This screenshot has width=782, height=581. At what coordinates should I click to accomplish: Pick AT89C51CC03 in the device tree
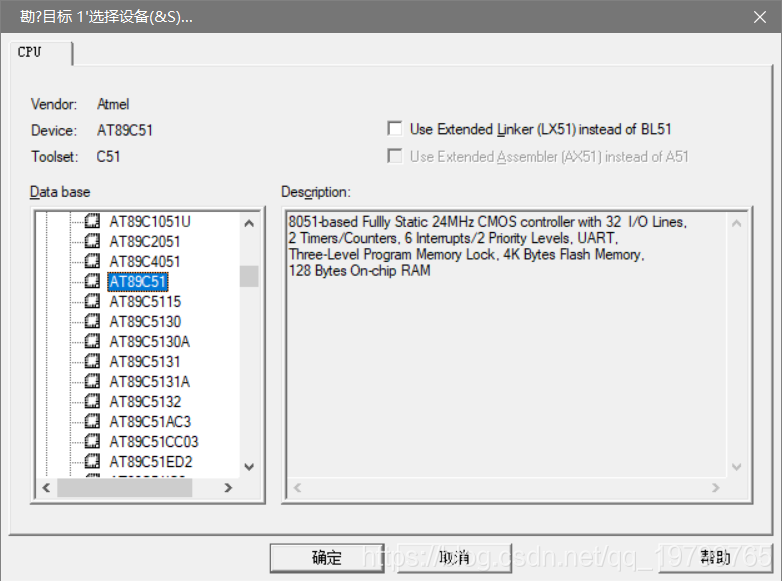(x=154, y=442)
